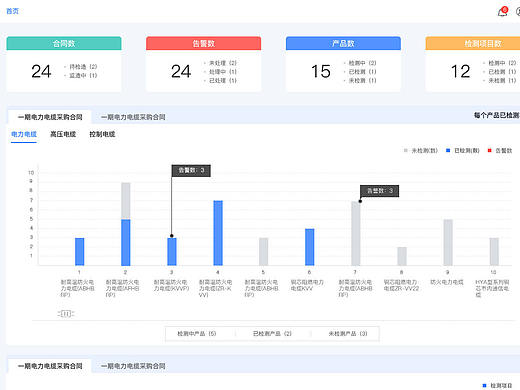Click the 每个产品已检测 heading text
The height and width of the screenshot is (390, 520).
pyautogui.click(x=497, y=115)
